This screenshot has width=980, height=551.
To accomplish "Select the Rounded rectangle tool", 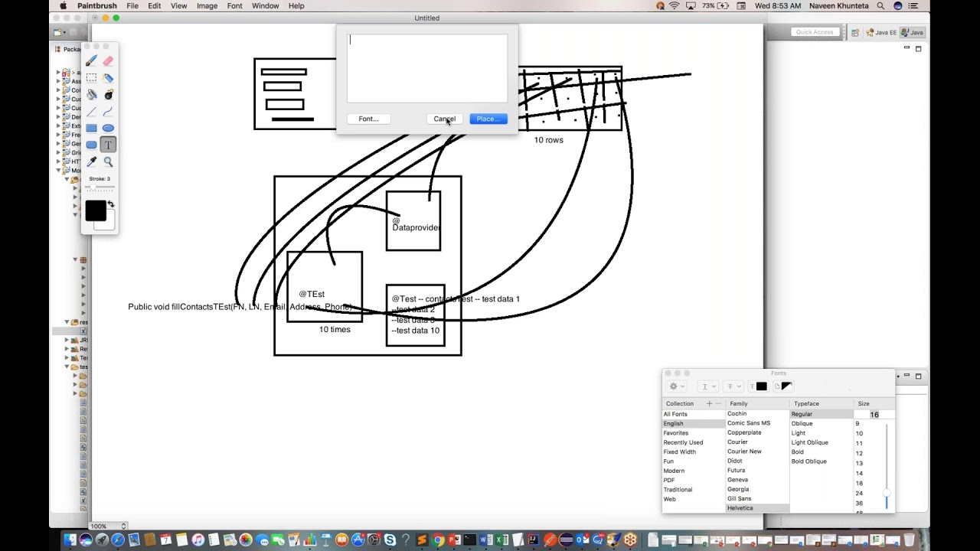I will click(x=92, y=145).
